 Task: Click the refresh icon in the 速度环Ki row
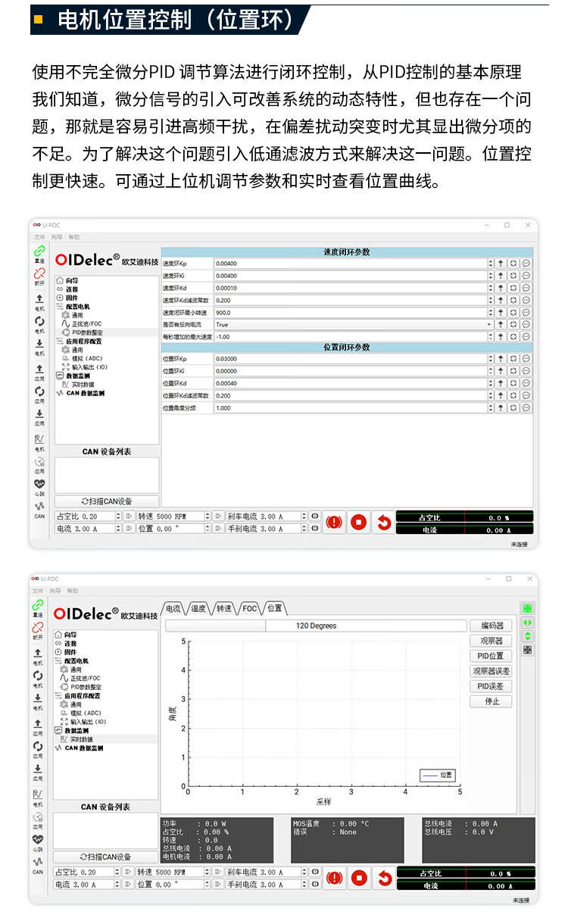click(513, 276)
